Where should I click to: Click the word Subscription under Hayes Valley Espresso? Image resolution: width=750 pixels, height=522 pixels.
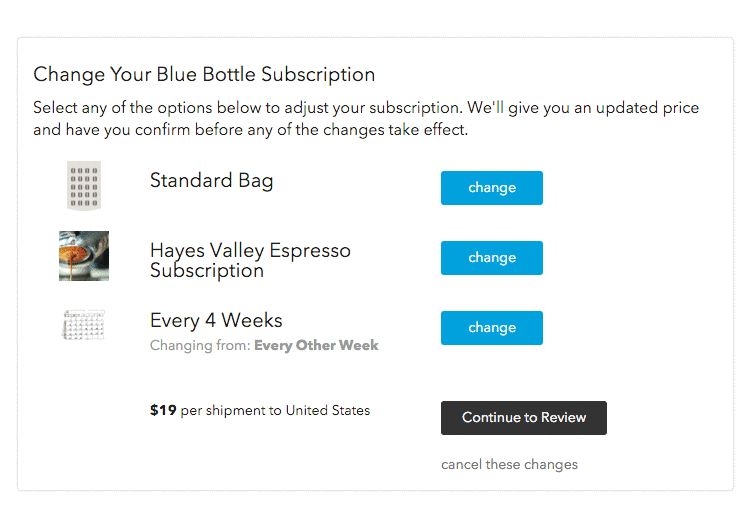pyautogui.click(x=207, y=270)
